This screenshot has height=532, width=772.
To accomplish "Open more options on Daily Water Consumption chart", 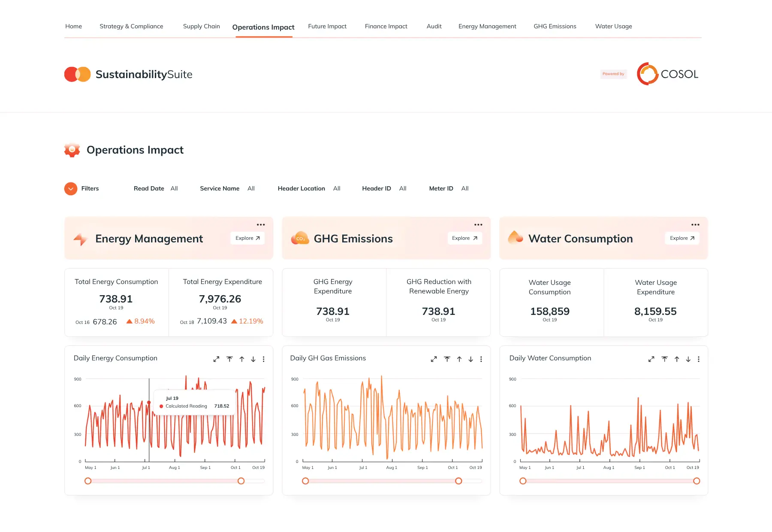I will point(699,359).
